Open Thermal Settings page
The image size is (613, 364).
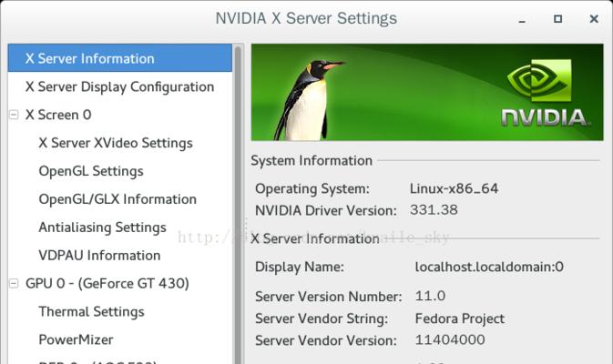(91, 311)
